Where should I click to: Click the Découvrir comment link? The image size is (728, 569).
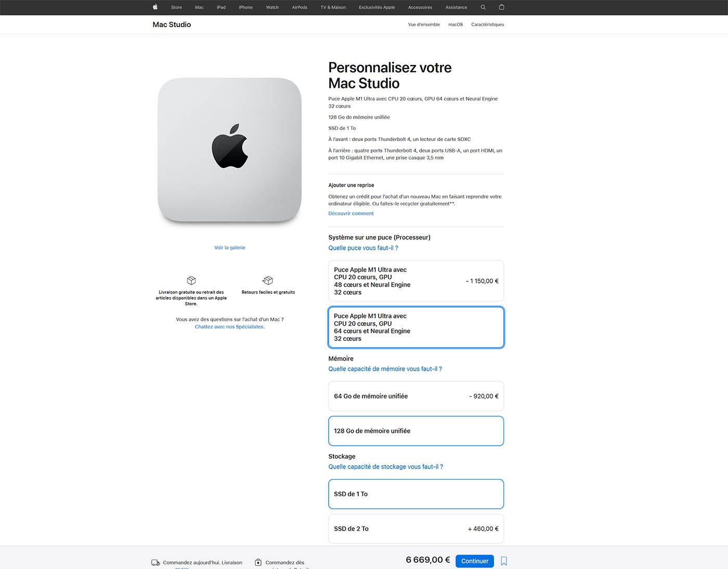[x=351, y=213]
